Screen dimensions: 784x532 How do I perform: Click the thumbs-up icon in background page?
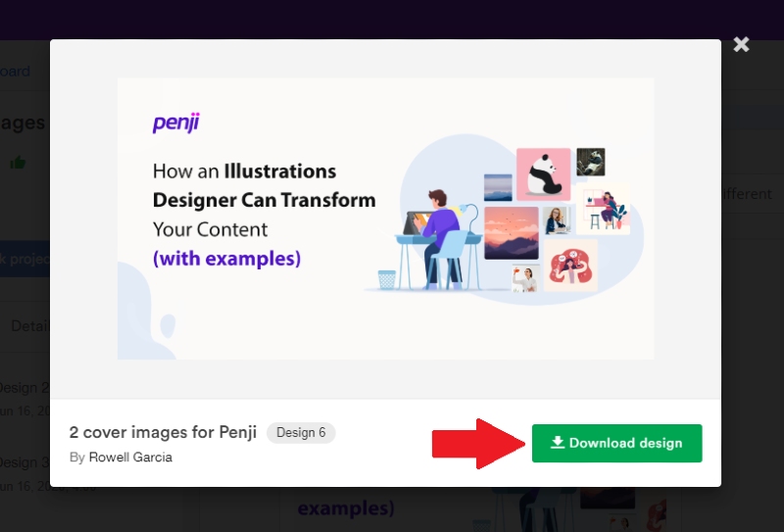(x=18, y=163)
